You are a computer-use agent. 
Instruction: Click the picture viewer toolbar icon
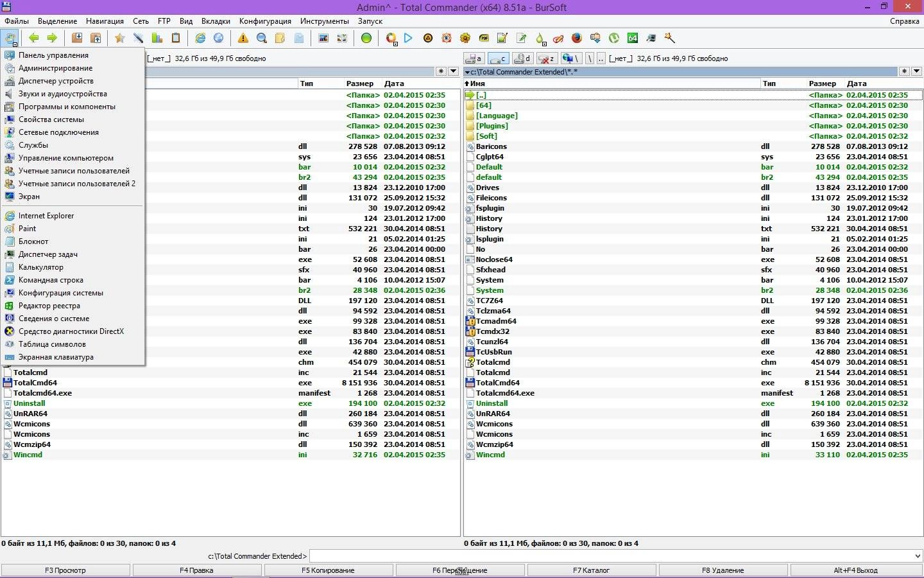[x=323, y=39]
